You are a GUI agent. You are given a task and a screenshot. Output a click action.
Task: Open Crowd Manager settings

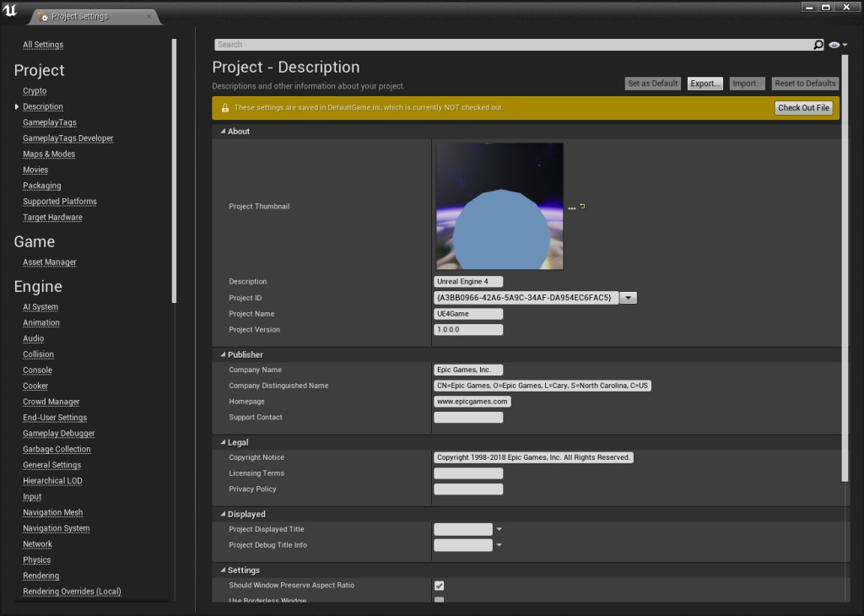tap(51, 402)
